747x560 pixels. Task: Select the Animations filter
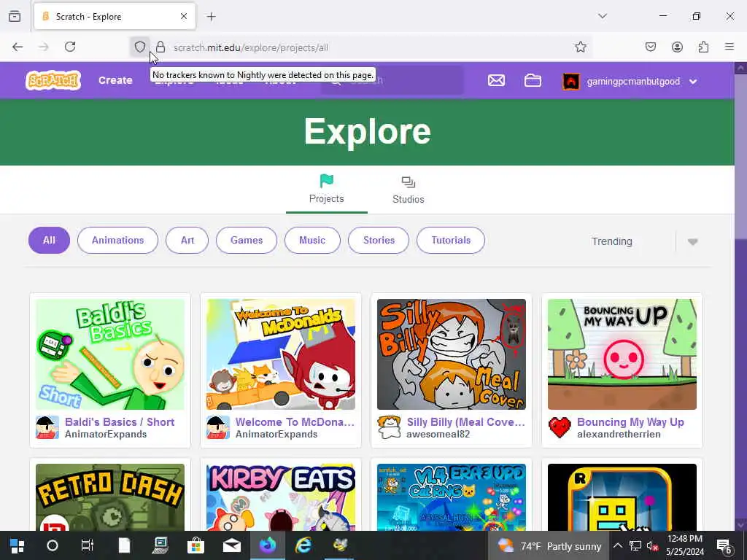[x=117, y=240]
